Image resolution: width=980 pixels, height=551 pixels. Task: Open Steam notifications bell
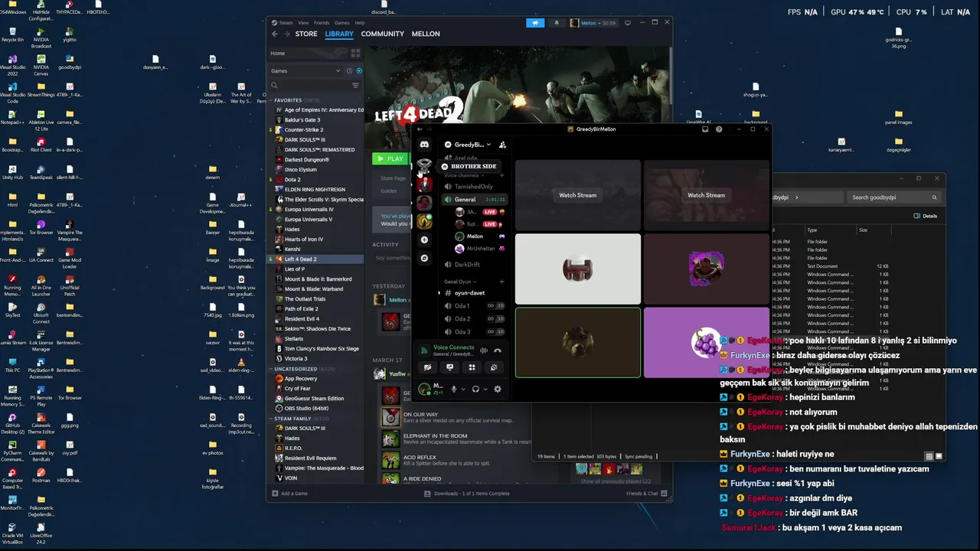[x=557, y=23]
